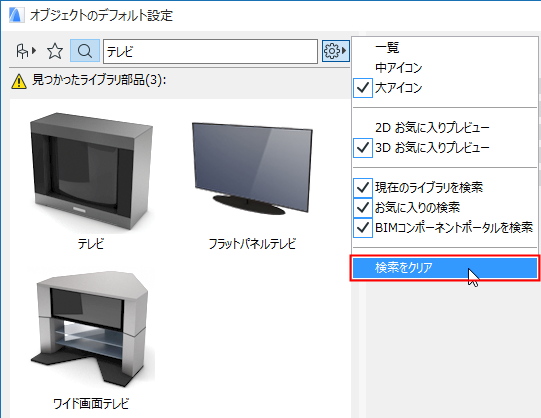Click the ワイド画面テレビ caption text

[x=91, y=404]
